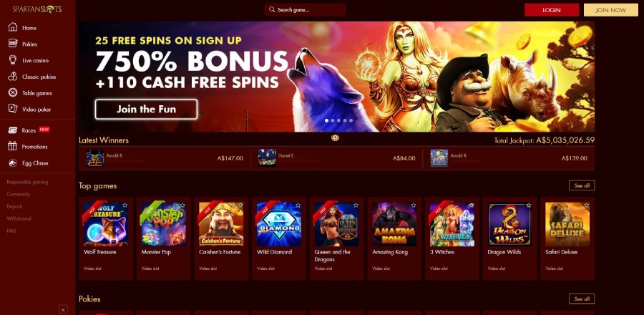Select the Pokies slot machine icon
Screen dimensions: 644x315
(13, 44)
